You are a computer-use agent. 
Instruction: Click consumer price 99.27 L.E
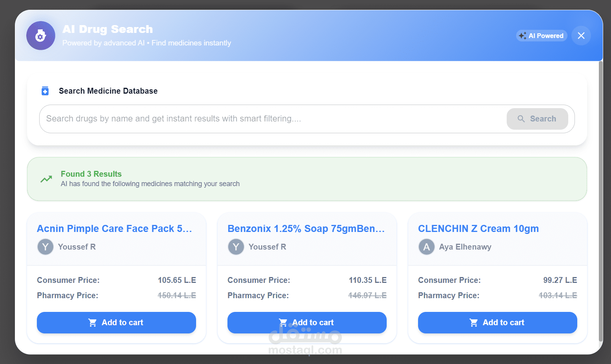click(x=560, y=280)
